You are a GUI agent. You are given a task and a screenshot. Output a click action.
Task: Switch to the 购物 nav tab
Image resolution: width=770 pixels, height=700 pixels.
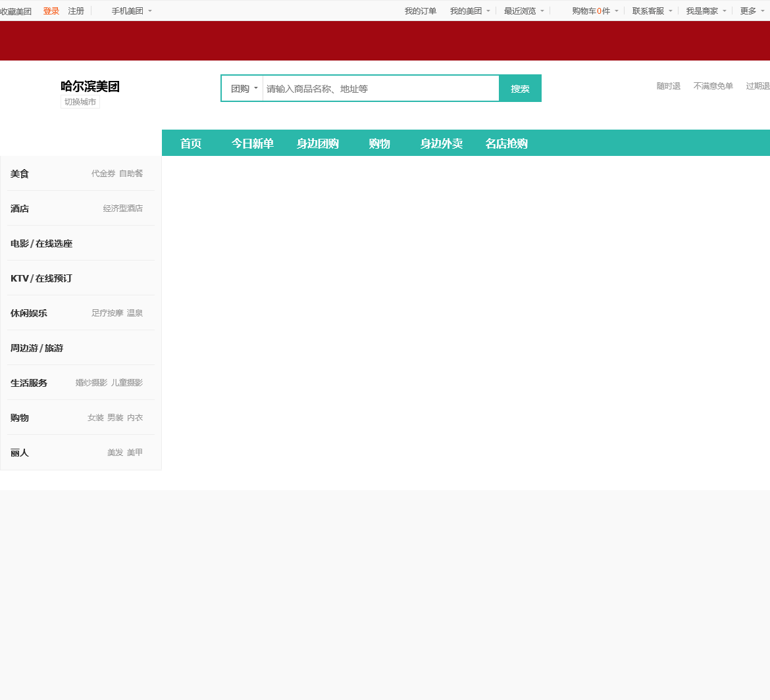coord(379,143)
